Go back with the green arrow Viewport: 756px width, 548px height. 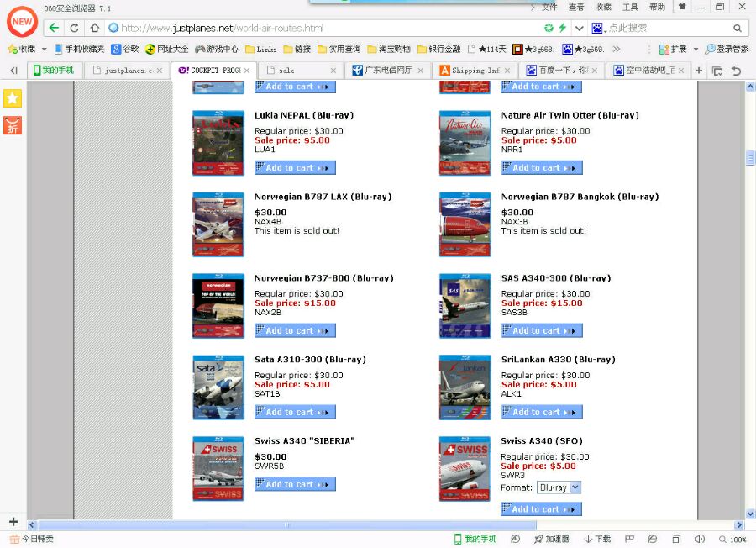click(54, 28)
